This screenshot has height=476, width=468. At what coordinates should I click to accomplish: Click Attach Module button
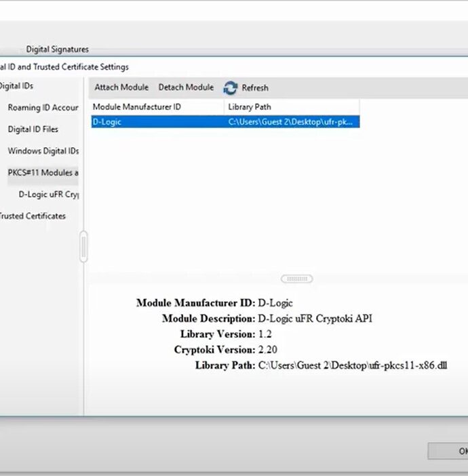121,87
